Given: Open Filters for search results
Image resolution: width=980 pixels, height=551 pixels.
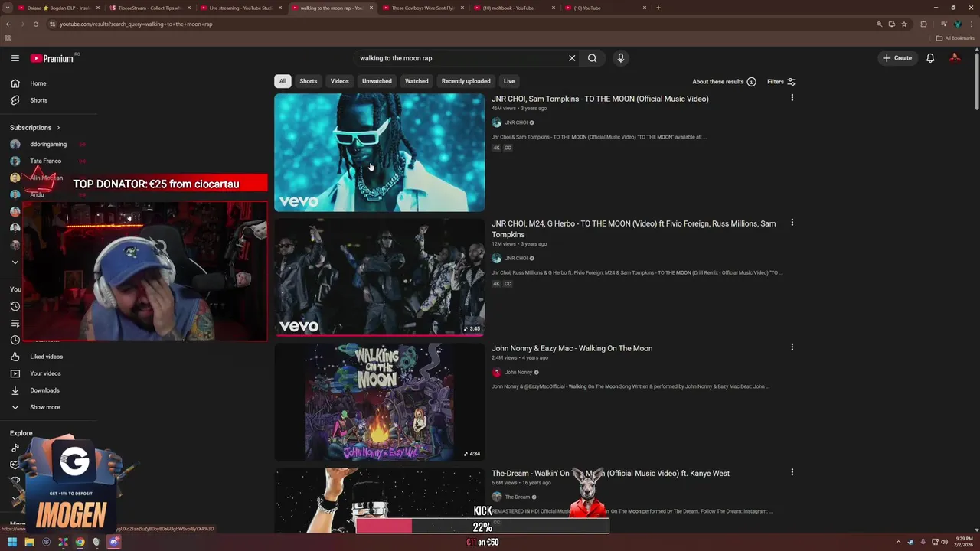Looking at the screenshot, I should pyautogui.click(x=782, y=82).
